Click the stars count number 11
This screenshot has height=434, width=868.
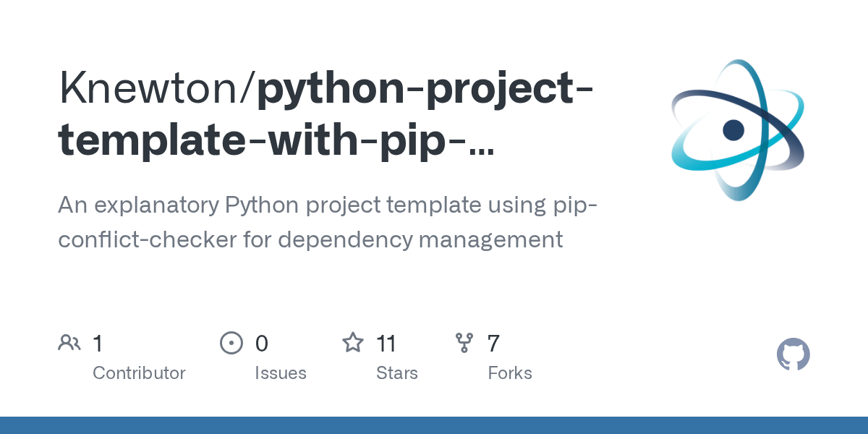coord(386,343)
